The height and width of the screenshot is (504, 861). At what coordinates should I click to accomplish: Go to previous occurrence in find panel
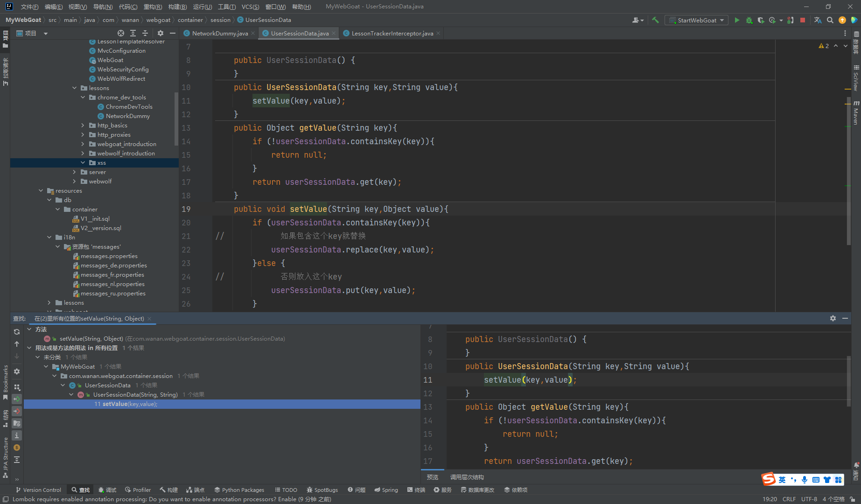point(17,344)
